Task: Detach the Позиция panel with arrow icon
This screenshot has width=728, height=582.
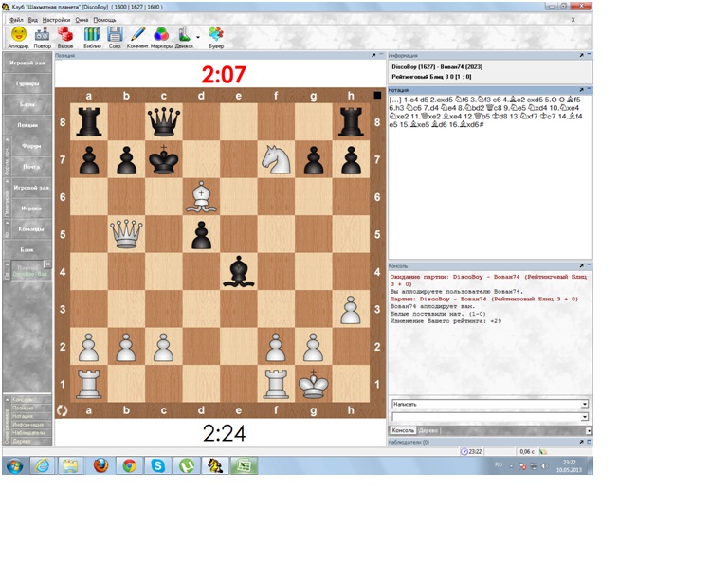Action: pyautogui.click(x=373, y=55)
